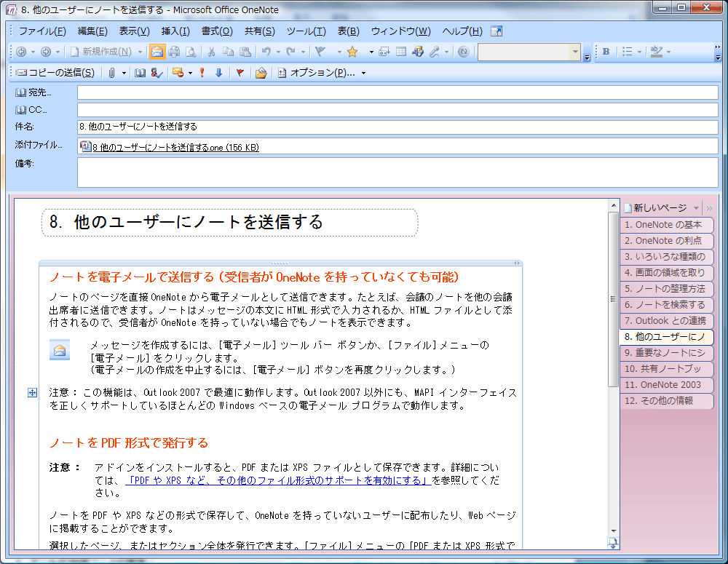
Task: Click the page vertical scrollbar thumb
Action: 613,299
